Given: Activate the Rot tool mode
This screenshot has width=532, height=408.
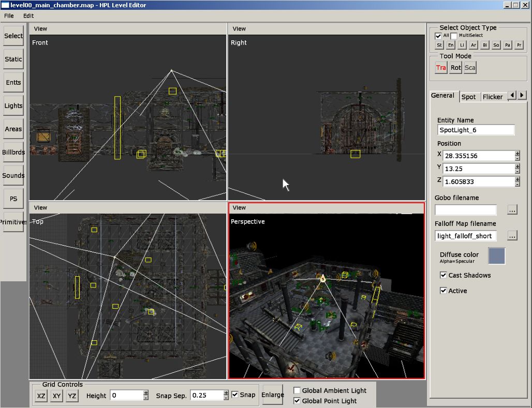Looking at the screenshot, I should point(455,68).
